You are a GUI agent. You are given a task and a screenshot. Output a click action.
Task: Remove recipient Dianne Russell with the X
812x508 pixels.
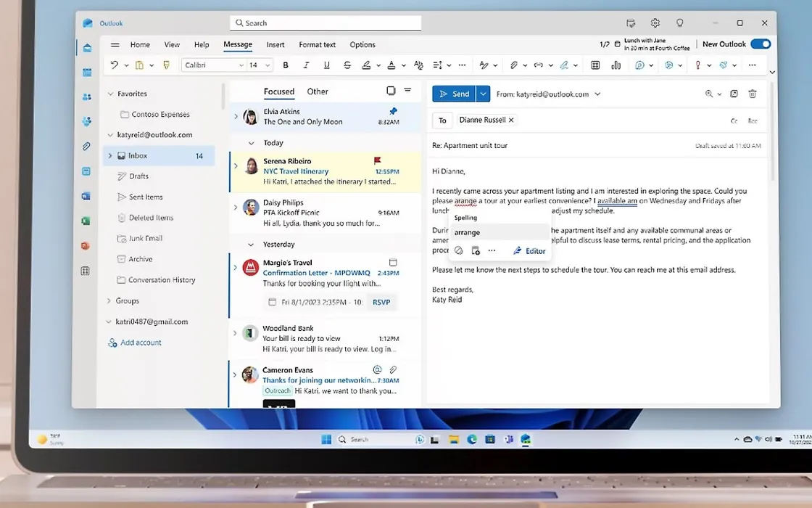coord(511,120)
